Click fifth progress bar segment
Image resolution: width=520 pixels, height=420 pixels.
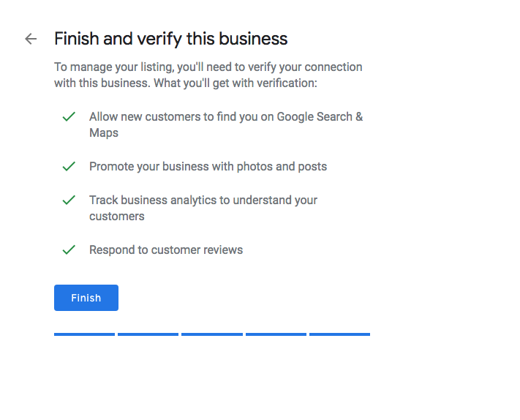[339, 334]
